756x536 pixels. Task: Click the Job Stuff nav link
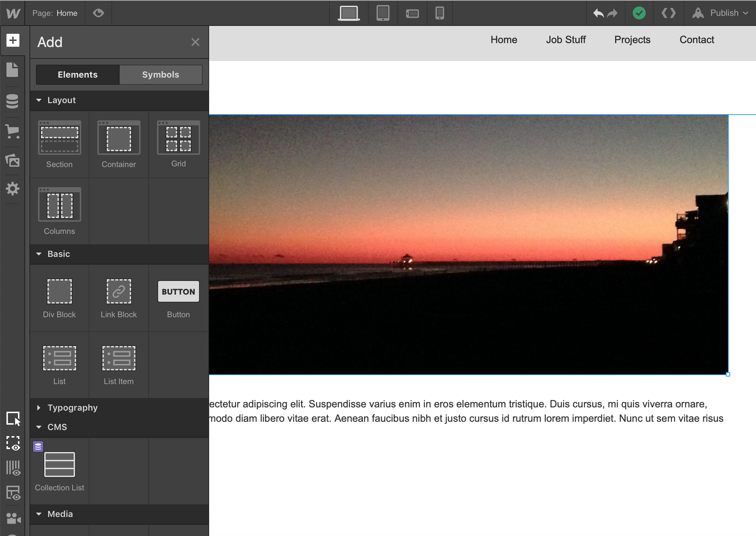click(566, 40)
